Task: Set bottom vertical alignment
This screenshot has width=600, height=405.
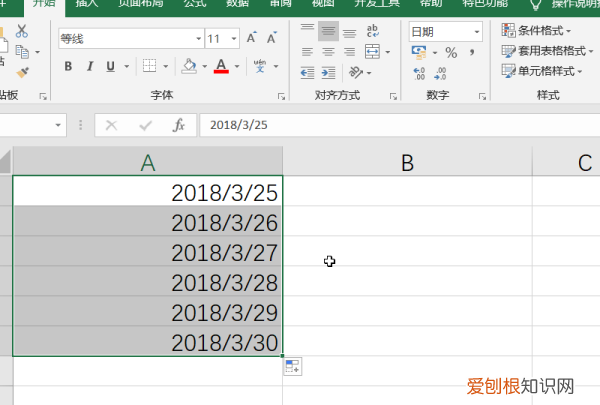Action: pos(349,31)
